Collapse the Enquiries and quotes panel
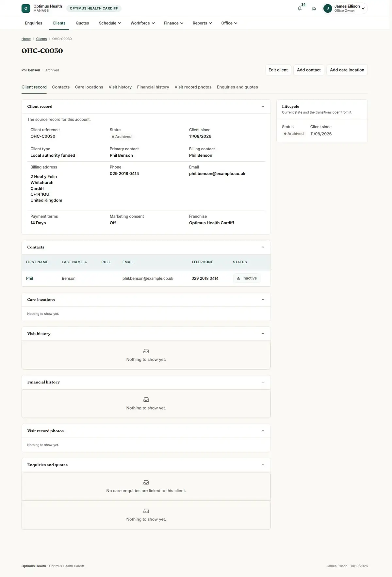Viewport: 392px width, 577px height. [263, 465]
